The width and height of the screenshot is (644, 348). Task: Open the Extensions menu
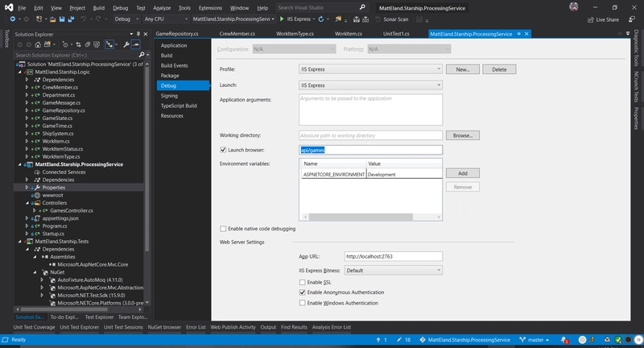click(x=210, y=8)
